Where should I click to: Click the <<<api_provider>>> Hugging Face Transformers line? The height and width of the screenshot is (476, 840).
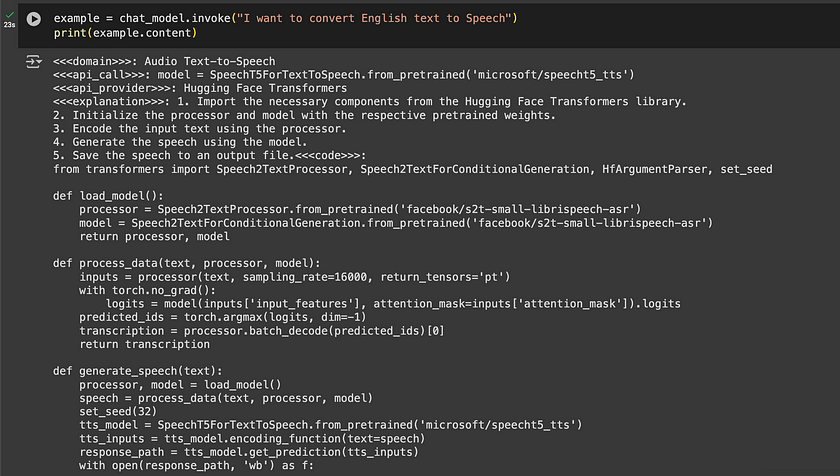[x=200, y=88]
